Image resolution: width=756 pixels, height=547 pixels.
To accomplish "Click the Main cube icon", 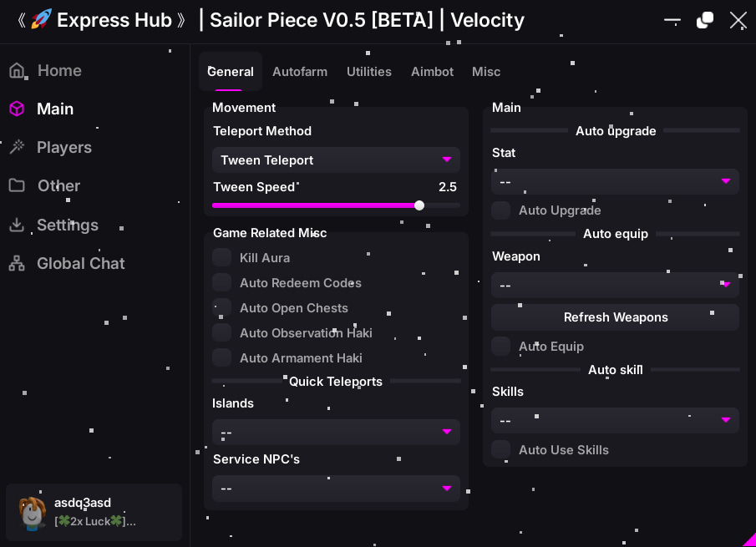I will 17,109.
